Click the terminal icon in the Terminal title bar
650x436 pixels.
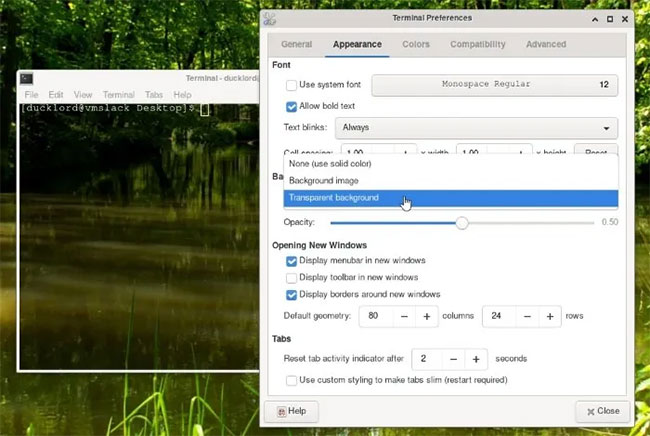pyautogui.click(x=27, y=78)
